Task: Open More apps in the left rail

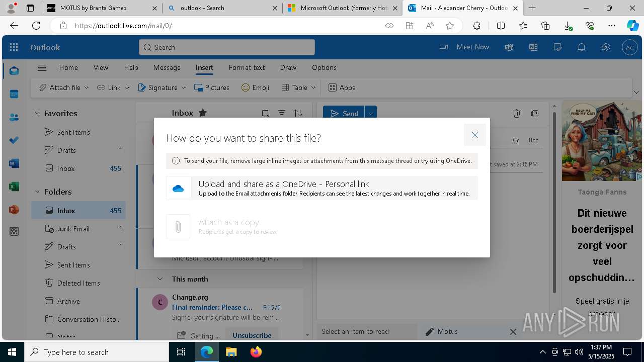Action: (14, 231)
